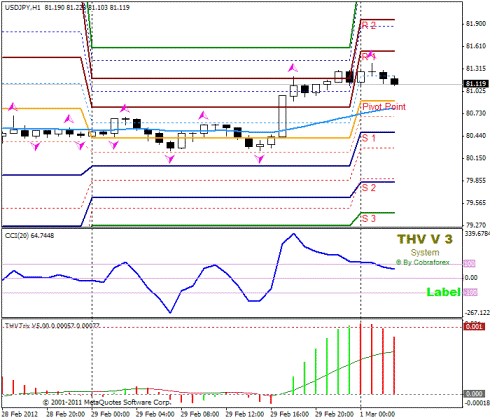Click the 79.270 price axis value
This screenshot has width=490, height=420.
tap(476, 225)
